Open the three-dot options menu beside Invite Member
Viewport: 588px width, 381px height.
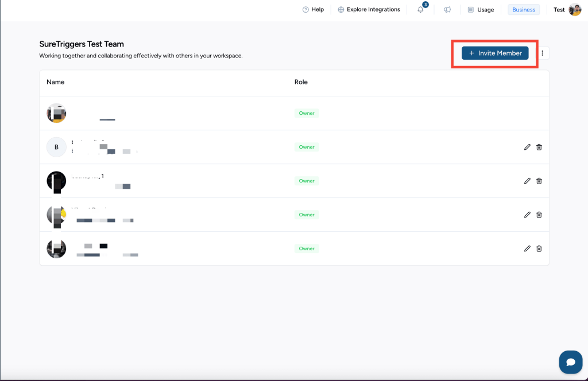pyautogui.click(x=543, y=53)
